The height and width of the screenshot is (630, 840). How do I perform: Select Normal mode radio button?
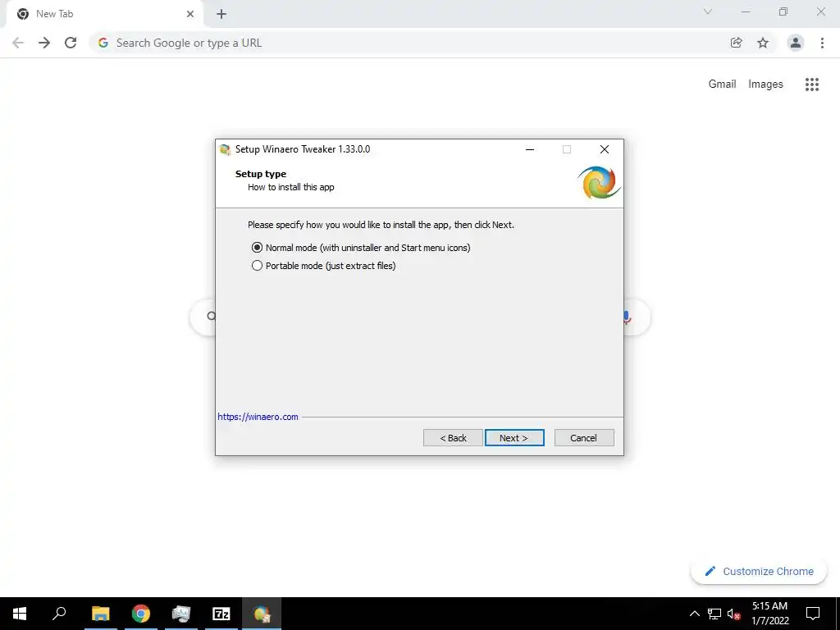tap(257, 248)
